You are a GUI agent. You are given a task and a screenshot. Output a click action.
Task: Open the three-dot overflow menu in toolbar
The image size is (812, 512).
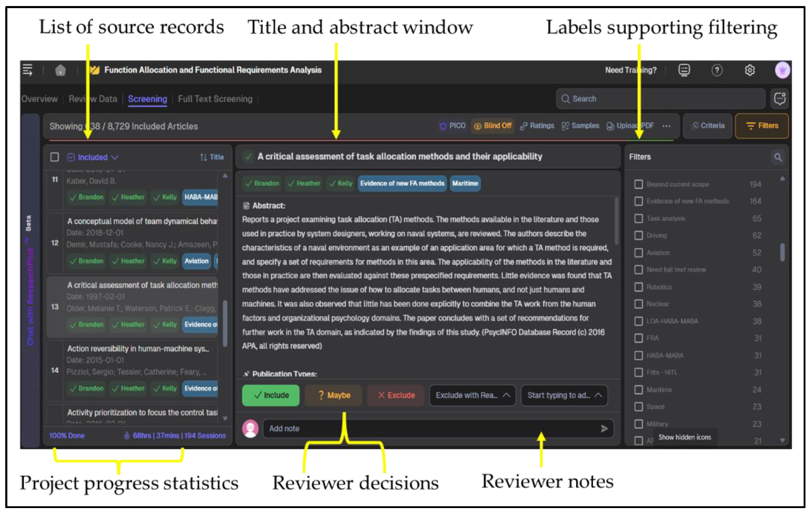[x=667, y=126]
